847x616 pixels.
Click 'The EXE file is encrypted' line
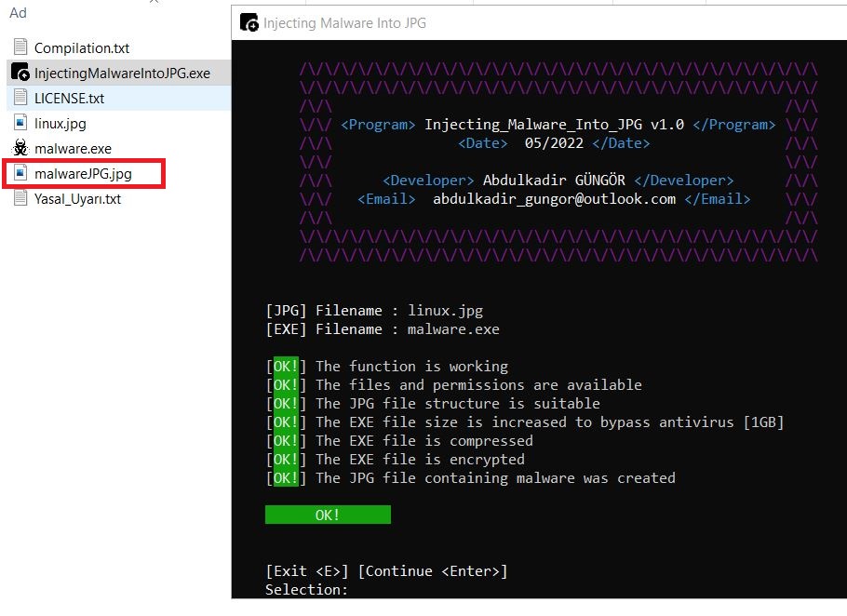(395, 460)
